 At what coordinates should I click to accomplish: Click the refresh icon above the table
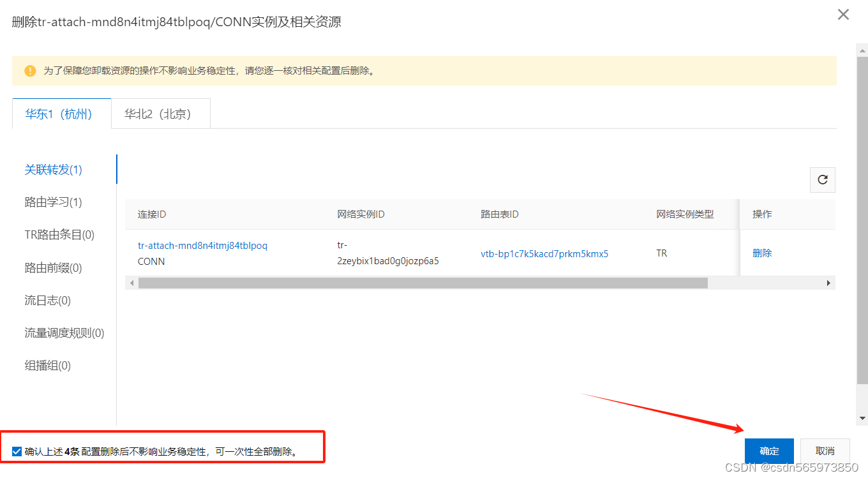(x=823, y=180)
